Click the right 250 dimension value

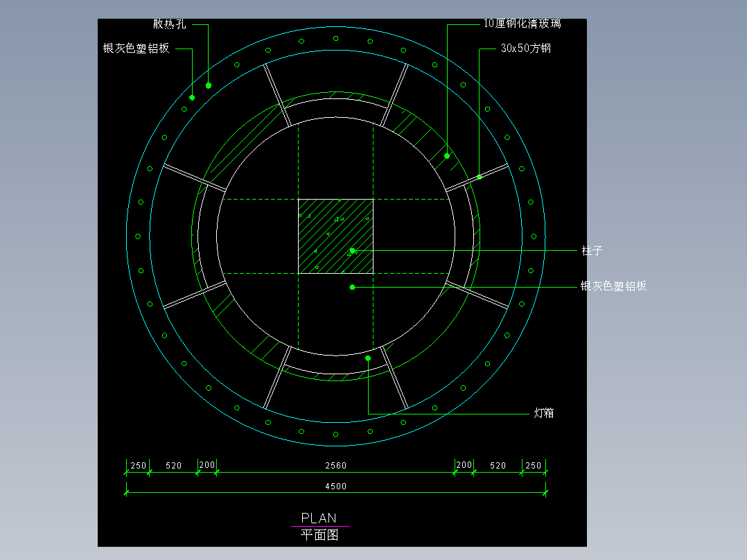pos(533,465)
